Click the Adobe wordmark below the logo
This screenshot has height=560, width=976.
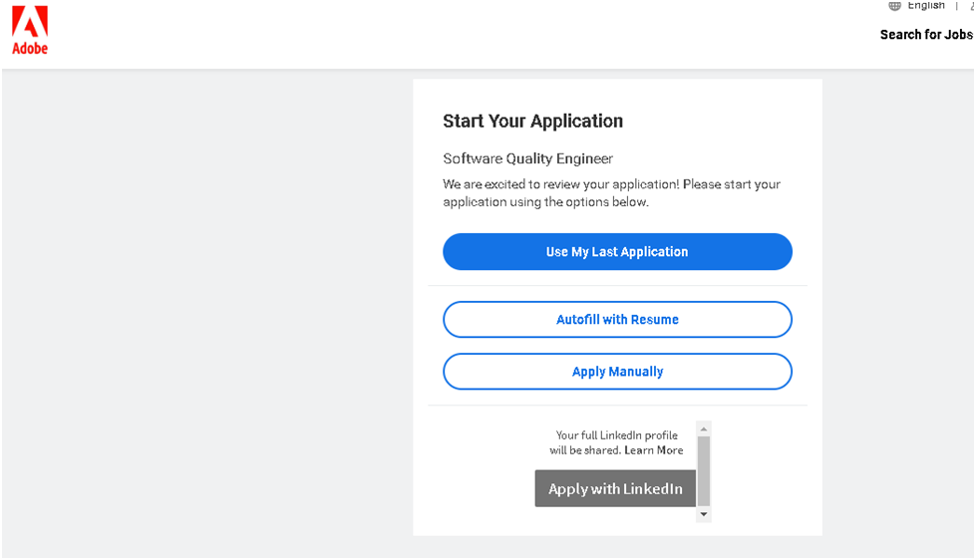(30, 49)
